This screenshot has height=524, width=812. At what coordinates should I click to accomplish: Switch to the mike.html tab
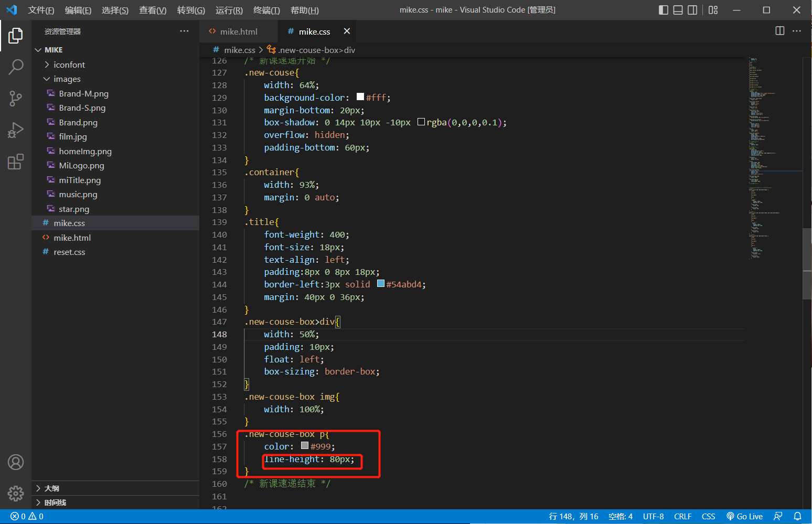pyautogui.click(x=238, y=31)
